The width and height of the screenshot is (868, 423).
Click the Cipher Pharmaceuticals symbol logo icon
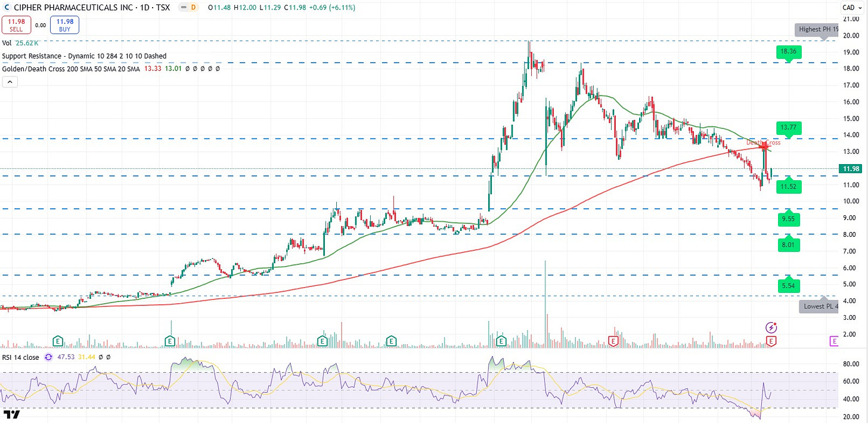(8, 7)
